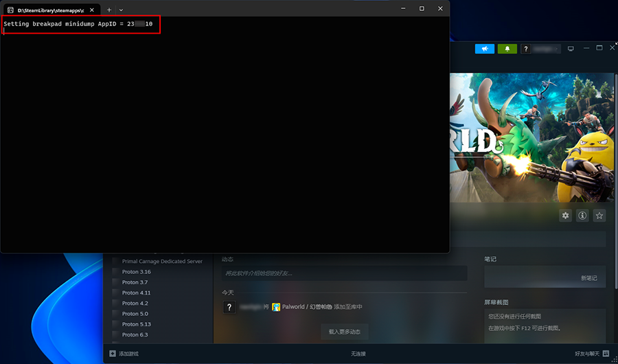The image size is (618, 364).
Task: Select Proton 6.3 in the library list
Action: click(135, 335)
